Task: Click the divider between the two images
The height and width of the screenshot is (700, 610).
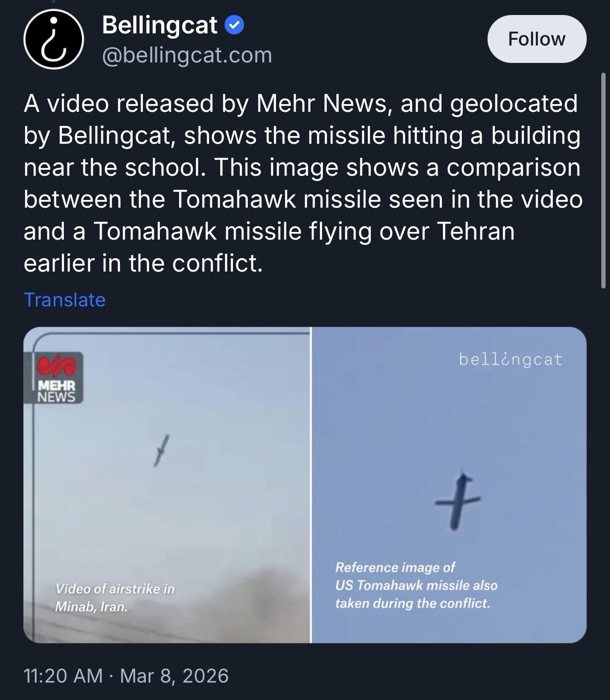Action: [x=310, y=484]
